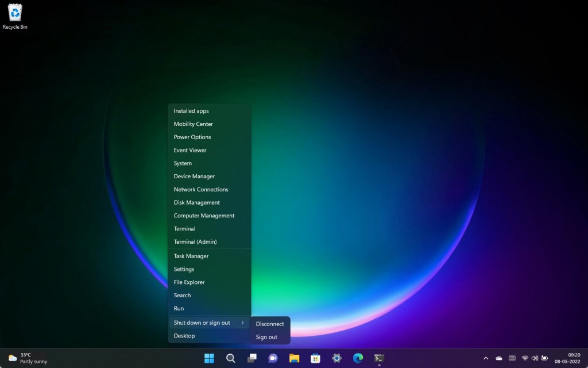Launch Teams Chat from the taskbar
This screenshot has width=588, height=368.
tap(273, 358)
